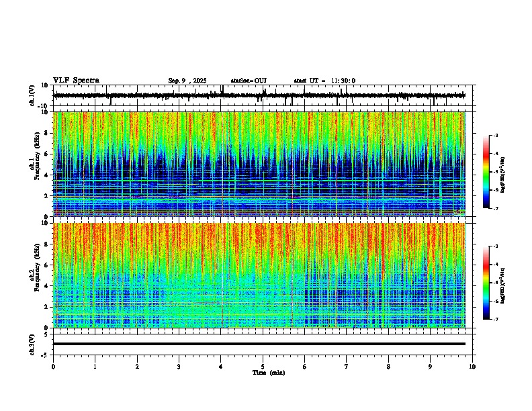Click the "start UT = 11:30: 0" text

pyautogui.click(x=324, y=81)
